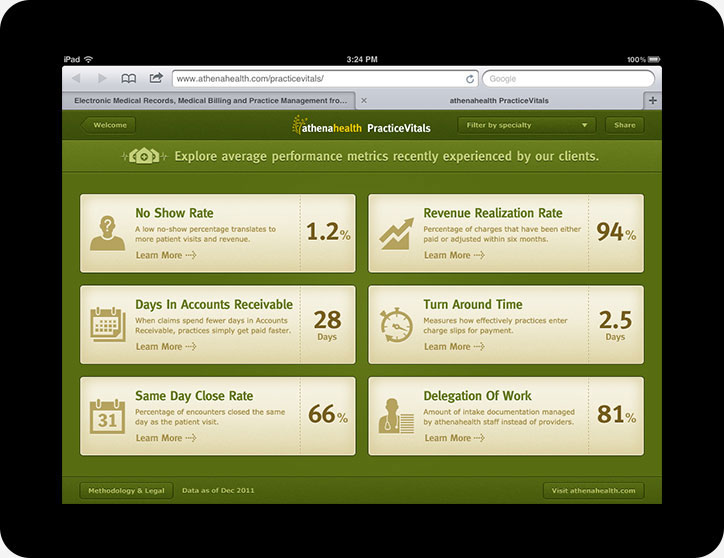724x558 pixels.
Task: Click the No Show Rate heading
Action: (x=174, y=213)
